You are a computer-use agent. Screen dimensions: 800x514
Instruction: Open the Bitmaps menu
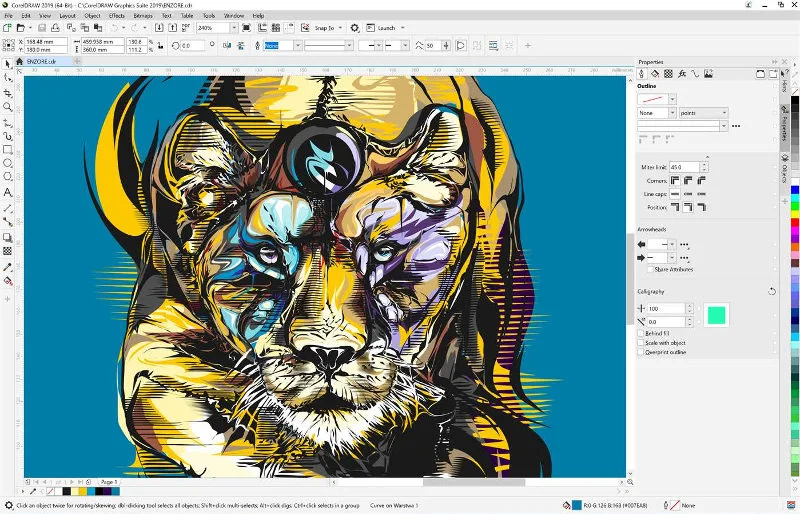click(x=143, y=16)
